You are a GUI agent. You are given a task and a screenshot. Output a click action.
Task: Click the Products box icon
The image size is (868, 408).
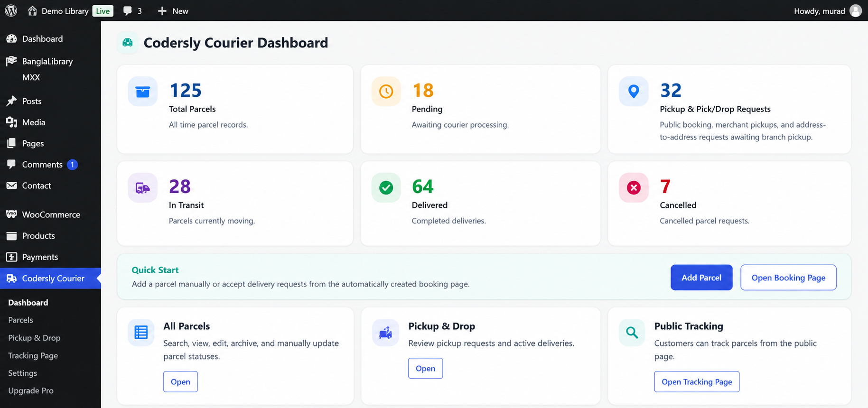pyautogui.click(x=11, y=236)
